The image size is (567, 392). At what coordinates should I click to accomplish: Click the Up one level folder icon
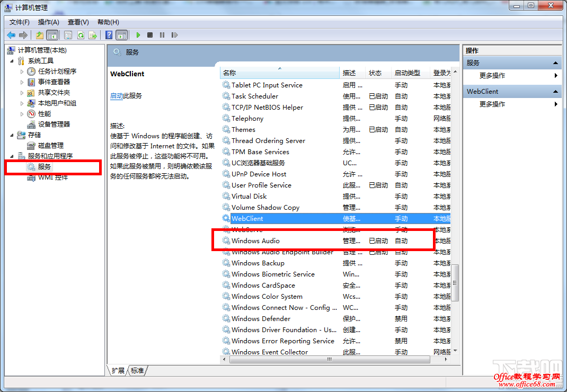[x=39, y=35]
